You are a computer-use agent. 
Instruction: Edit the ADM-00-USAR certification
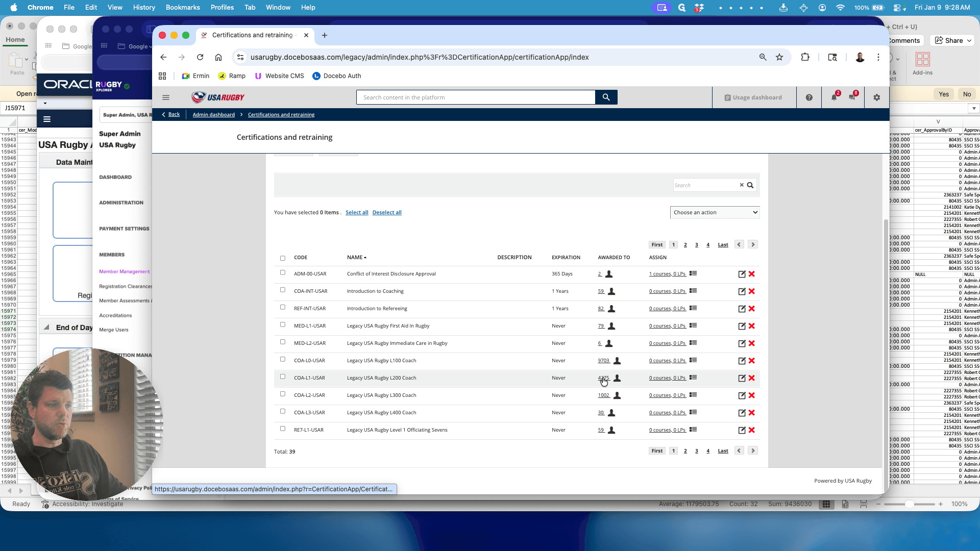(x=742, y=274)
